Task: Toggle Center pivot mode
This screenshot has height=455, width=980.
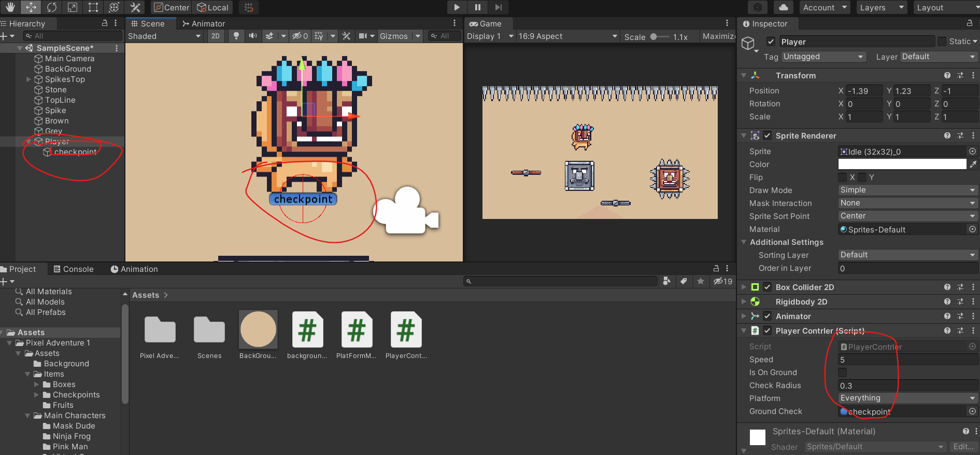Action: (x=172, y=7)
